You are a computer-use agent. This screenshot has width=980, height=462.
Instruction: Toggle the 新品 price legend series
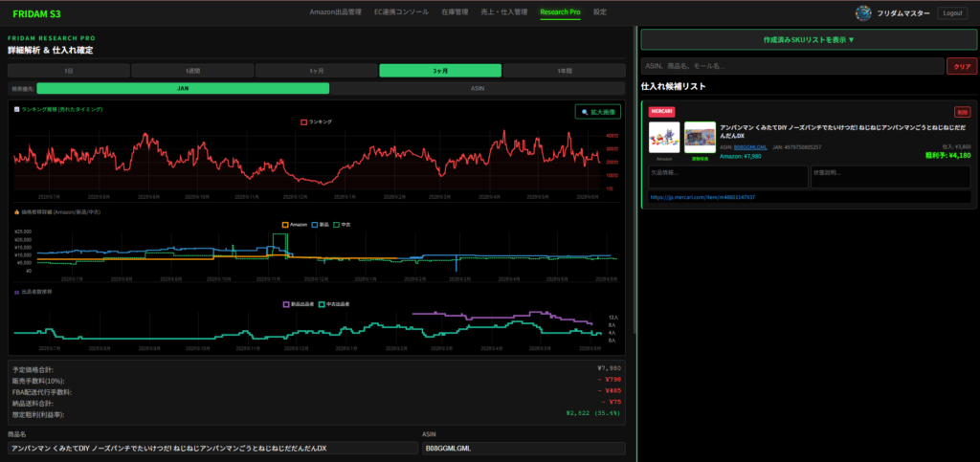pyautogui.click(x=320, y=224)
